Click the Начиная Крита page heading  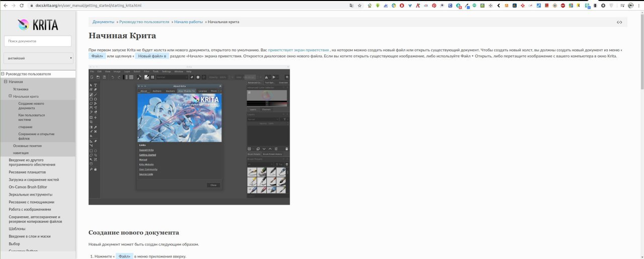point(122,35)
